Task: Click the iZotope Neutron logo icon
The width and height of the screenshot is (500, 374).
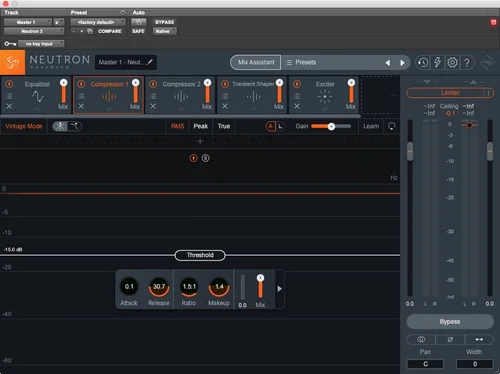Action: (x=12, y=62)
